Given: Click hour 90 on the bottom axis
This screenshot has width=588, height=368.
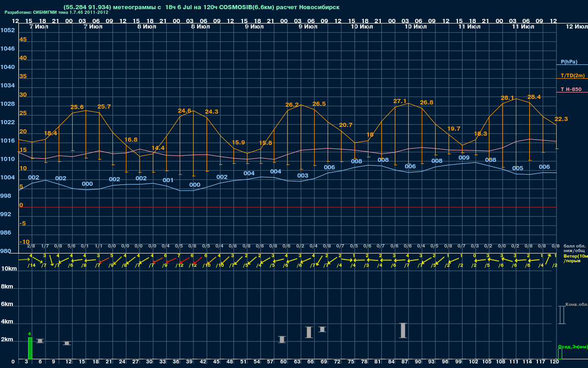Looking at the screenshot, I should [418, 362].
